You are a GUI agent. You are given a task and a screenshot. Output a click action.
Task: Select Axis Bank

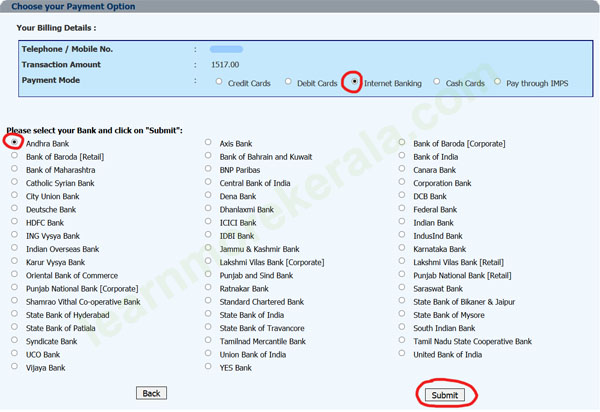208,142
